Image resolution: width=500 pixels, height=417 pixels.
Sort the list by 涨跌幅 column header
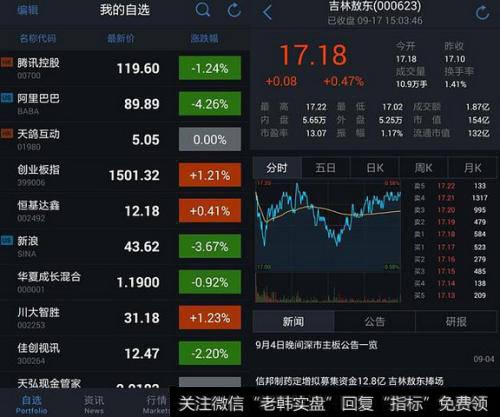click(x=205, y=39)
